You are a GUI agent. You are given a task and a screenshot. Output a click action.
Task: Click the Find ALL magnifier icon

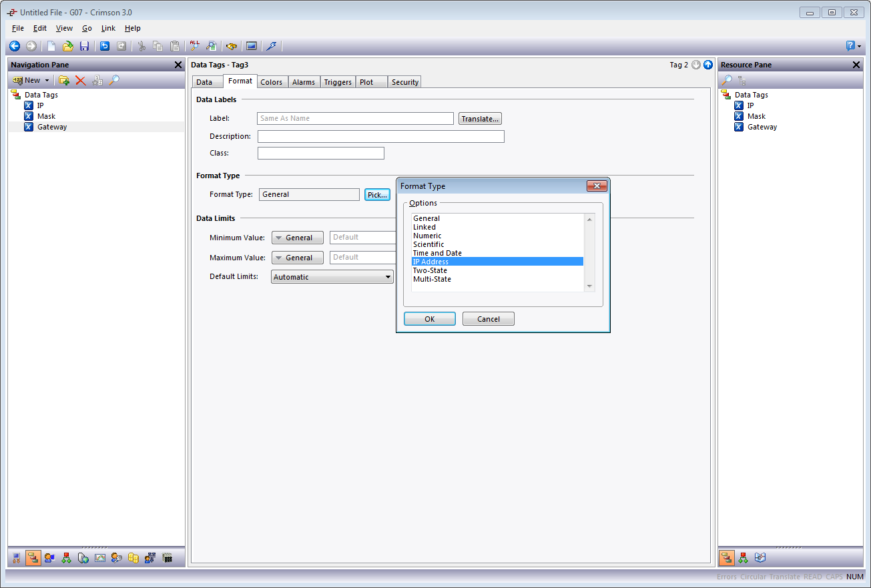click(x=195, y=46)
